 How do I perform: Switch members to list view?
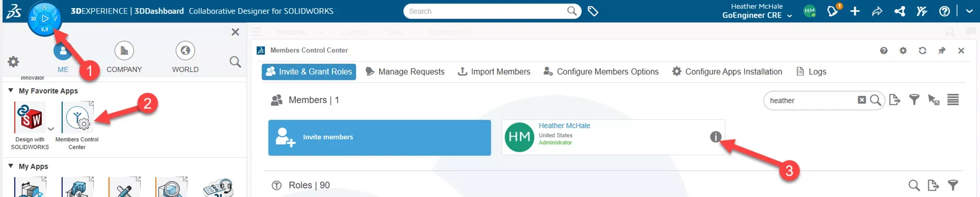point(953,100)
